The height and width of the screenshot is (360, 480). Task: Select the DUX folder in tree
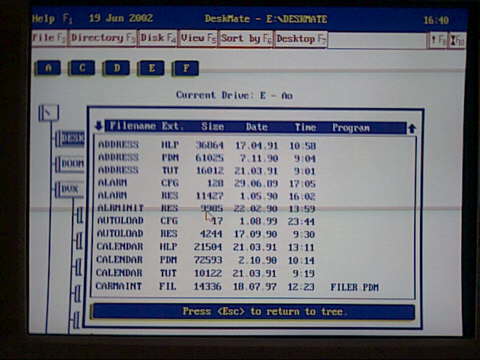[x=68, y=189]
